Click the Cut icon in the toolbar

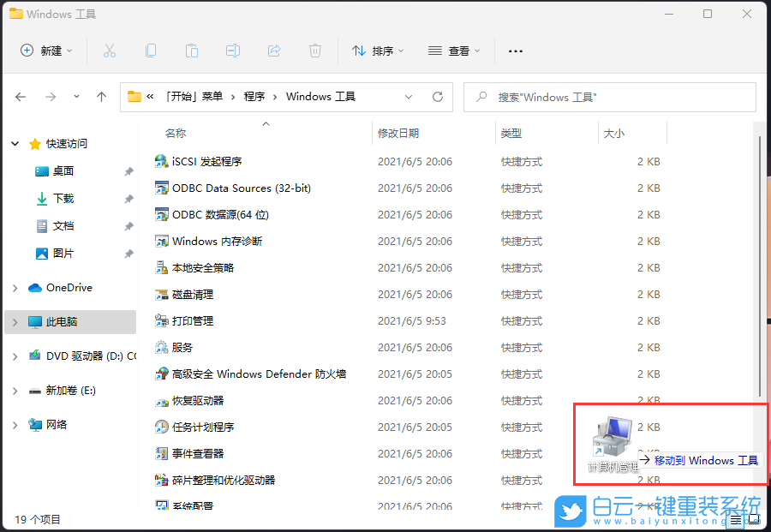tap(110, 51)
